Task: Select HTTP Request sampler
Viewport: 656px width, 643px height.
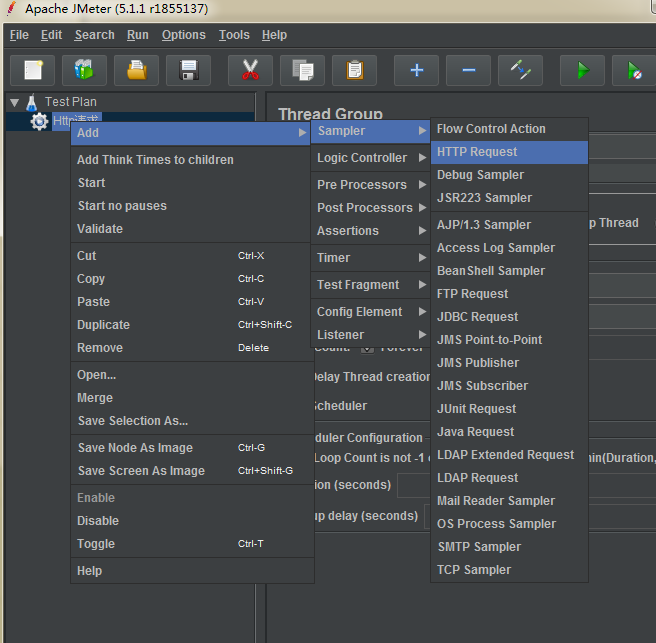Action: point(509,152)
